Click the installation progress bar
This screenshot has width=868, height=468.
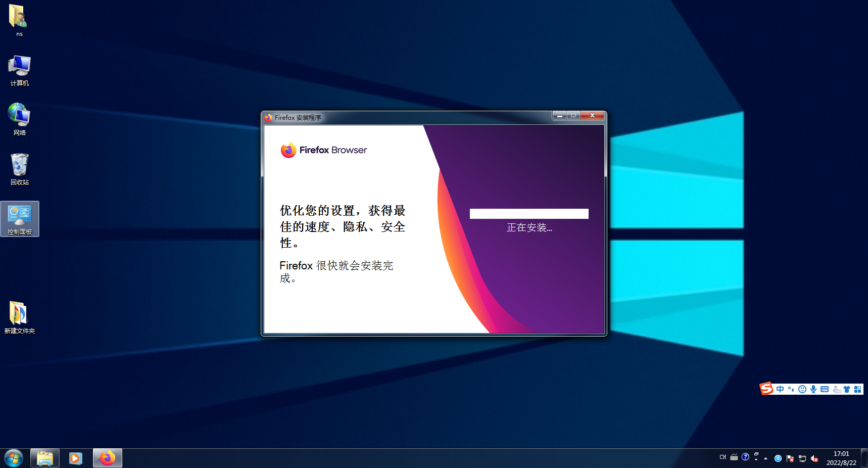coord(529,214)
